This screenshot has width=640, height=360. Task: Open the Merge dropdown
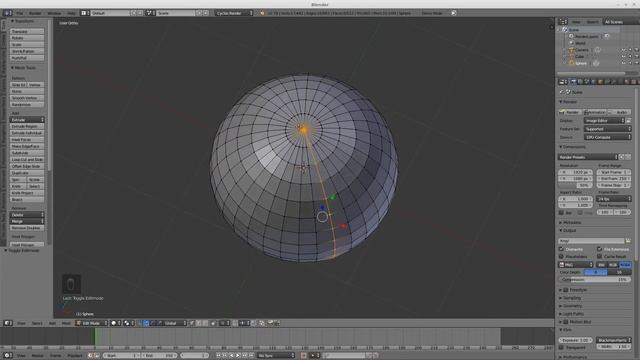pos(27,221)
